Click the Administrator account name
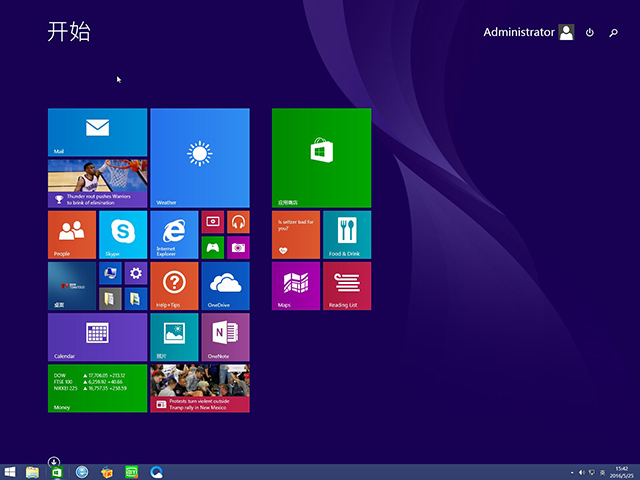Image resolution: width=640 pixels, height=480 pixels. 519,32
